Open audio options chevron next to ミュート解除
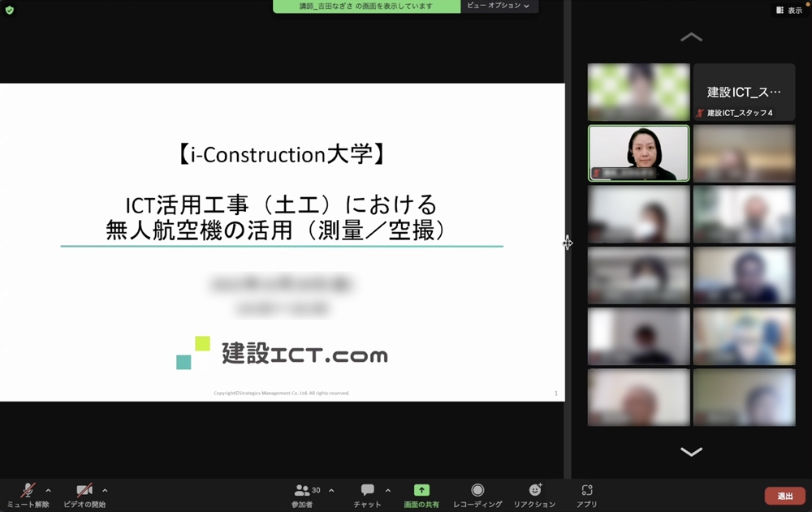812x512 pixels. point(46,490)
